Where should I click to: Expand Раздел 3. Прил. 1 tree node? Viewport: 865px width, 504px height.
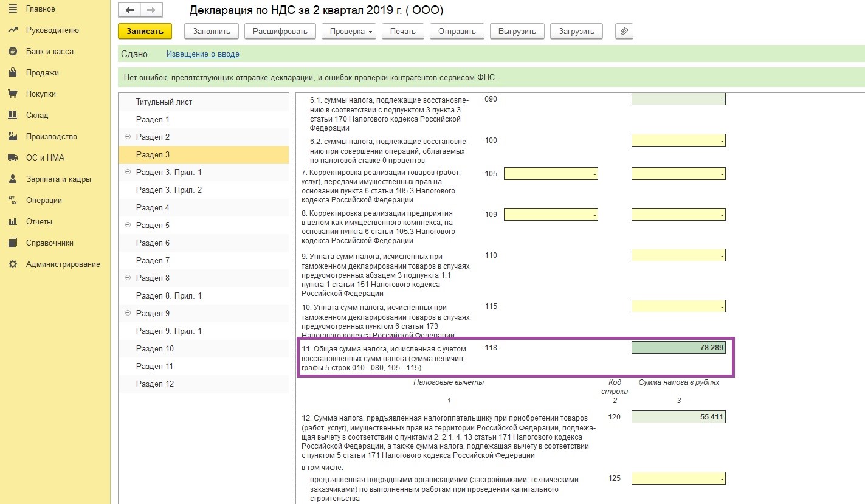click(x=128, y=172)
